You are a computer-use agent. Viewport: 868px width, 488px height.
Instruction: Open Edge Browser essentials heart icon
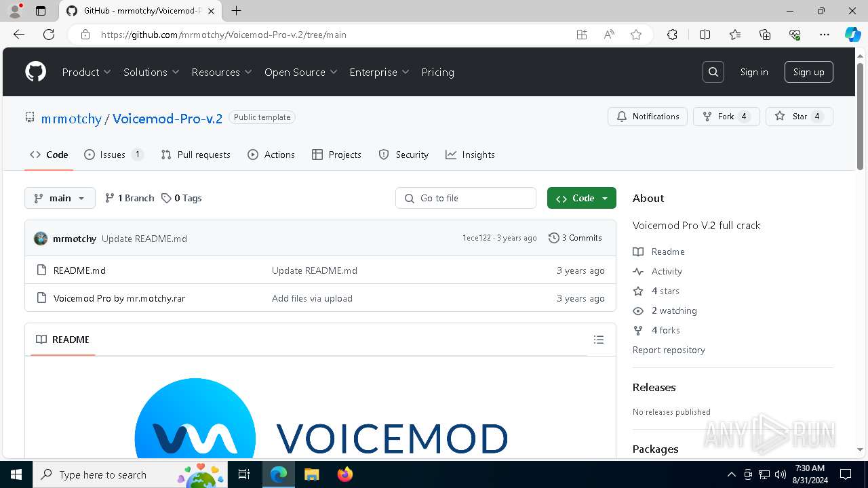click(795, 35)
